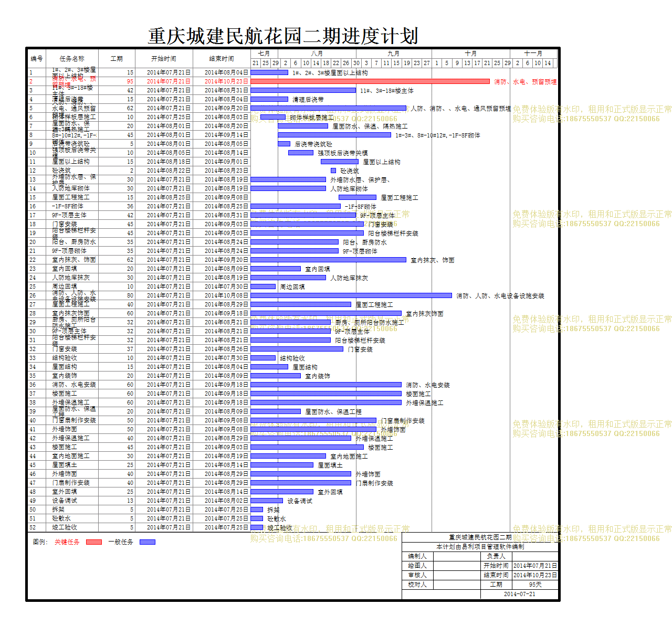Click the 八月 month header
672x626 pixels.
coord(317,54)
